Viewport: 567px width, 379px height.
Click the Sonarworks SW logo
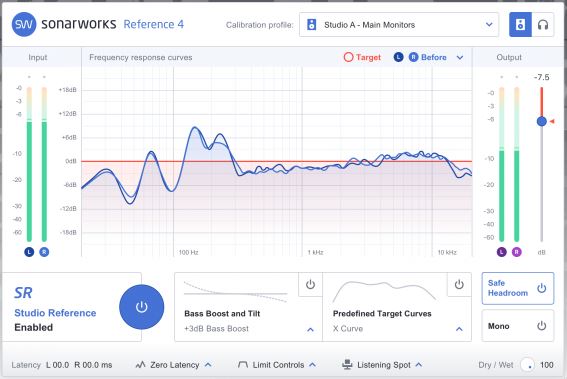(x=24, y=25)
